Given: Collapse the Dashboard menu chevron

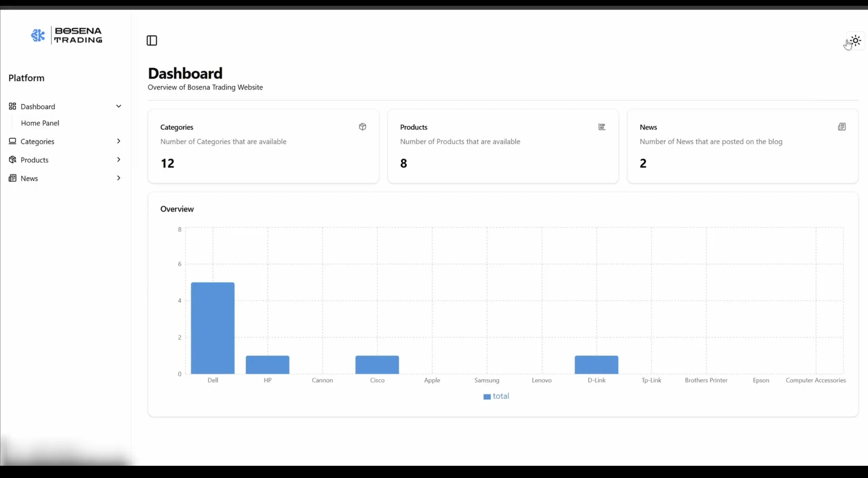Looking at the screenshot, I should pyautogui.click(x=119, y=106).
